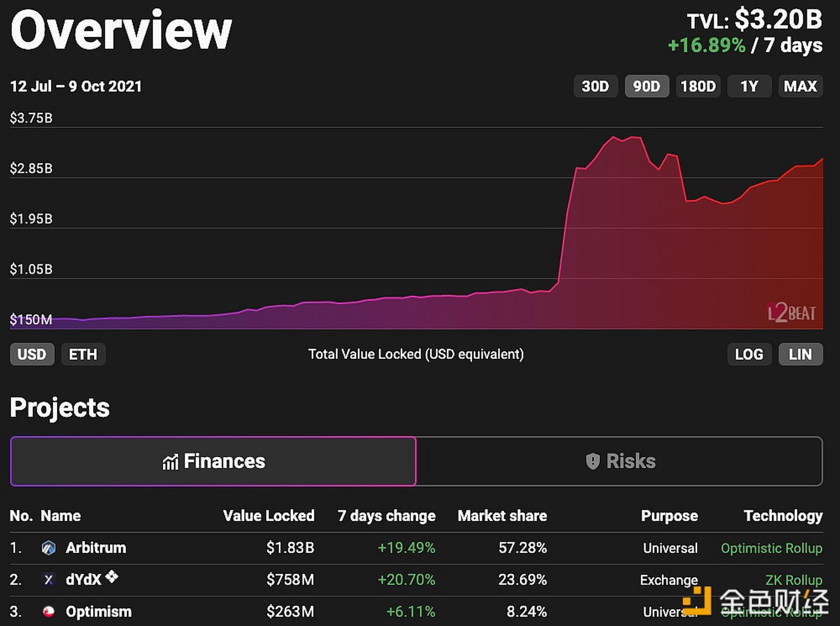
Task: Click dYdX's $758M value locked
Action: pyautogui.click(x=290, y=580)
